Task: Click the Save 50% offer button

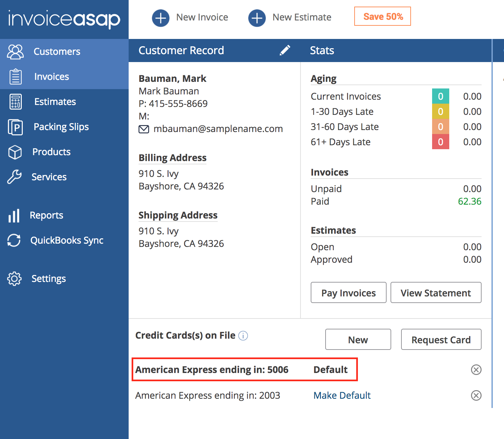Action: click(383, 17)
